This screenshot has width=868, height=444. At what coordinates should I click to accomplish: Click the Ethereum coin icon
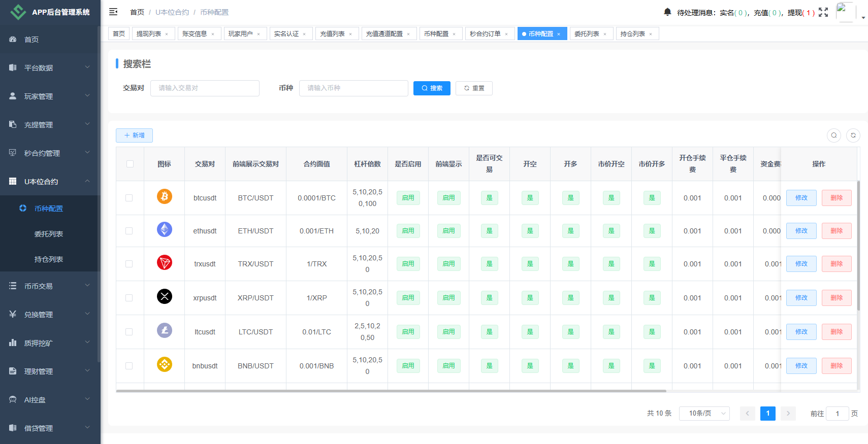[164, 230]
